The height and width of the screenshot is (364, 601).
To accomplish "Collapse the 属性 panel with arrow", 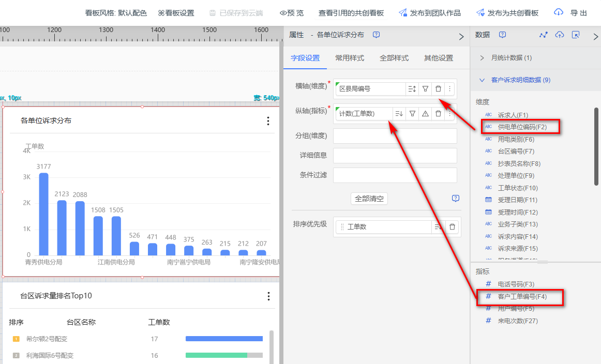I will (x=461, y=37).
